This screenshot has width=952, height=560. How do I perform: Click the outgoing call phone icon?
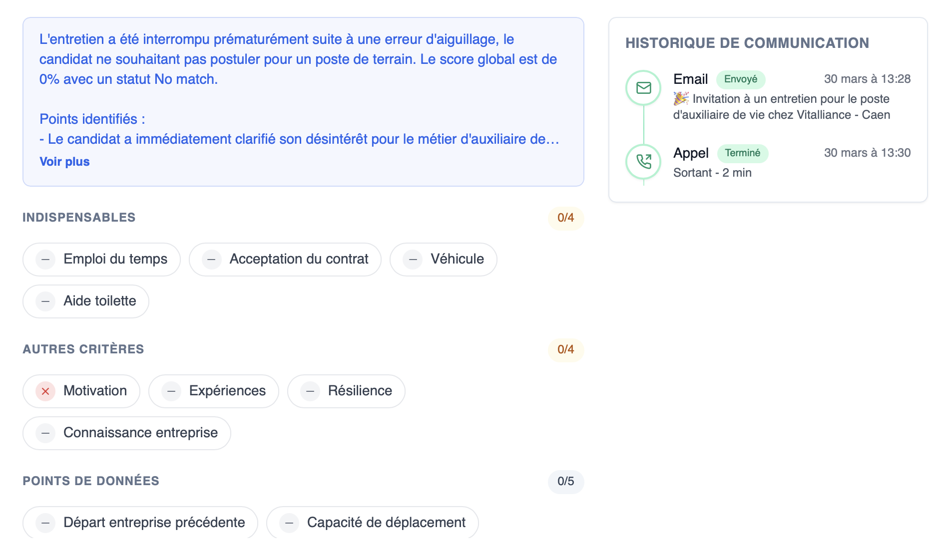click(643, 161)
